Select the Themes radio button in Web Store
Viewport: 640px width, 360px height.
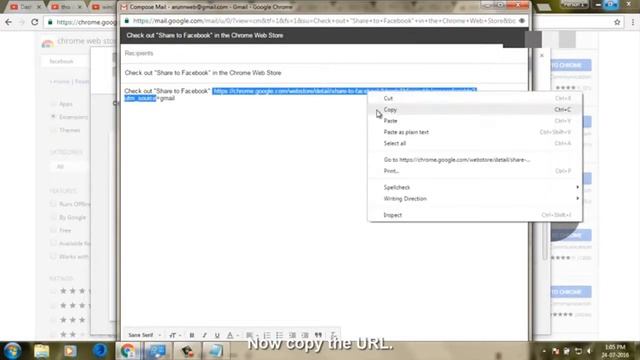point(53,130)
